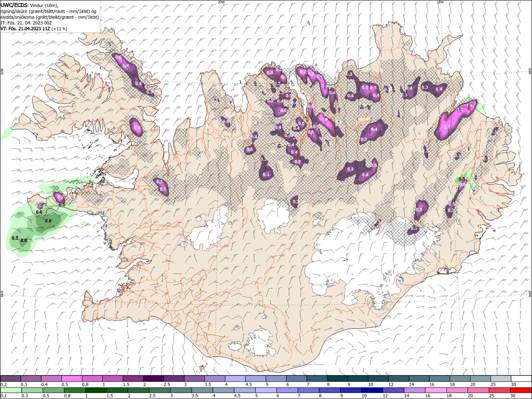532x399 pixels.
Task: Select upper-row swatch between 12 and 14
Action: click(399, 379)
